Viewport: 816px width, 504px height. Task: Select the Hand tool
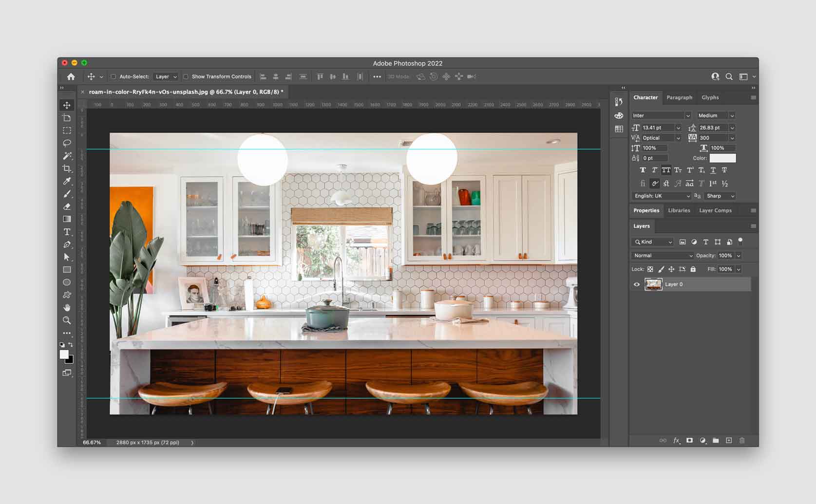coord(67,308)
